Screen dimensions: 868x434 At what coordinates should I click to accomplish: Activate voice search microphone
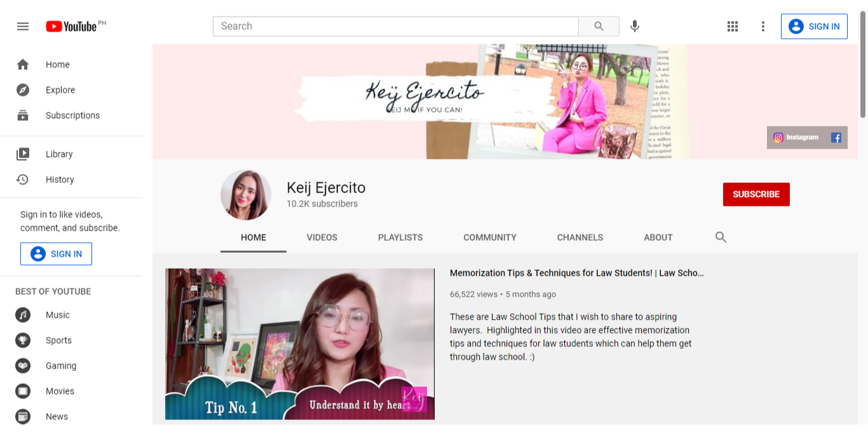pyautogui.click(x=634, y=26)
